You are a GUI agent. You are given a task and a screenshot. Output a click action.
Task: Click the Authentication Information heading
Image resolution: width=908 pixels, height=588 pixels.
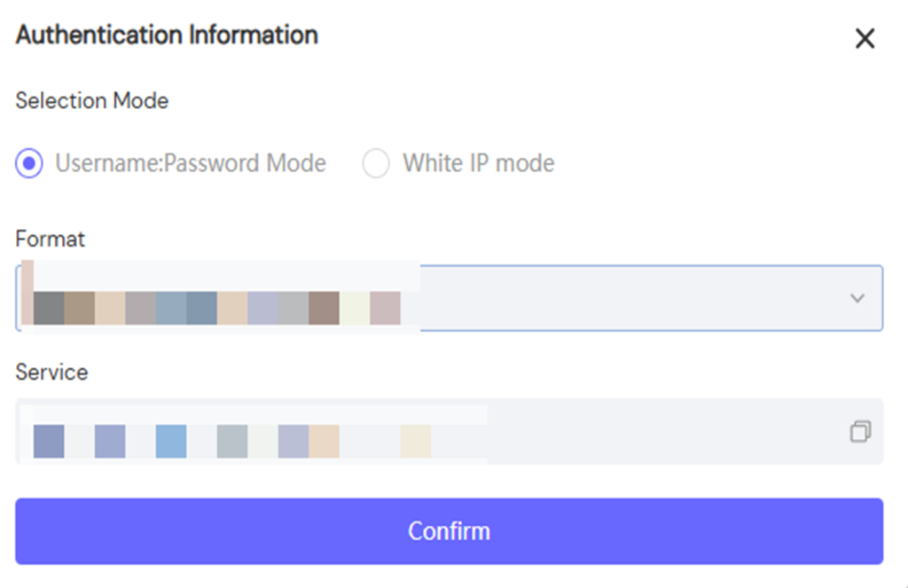tap(167, 35)
